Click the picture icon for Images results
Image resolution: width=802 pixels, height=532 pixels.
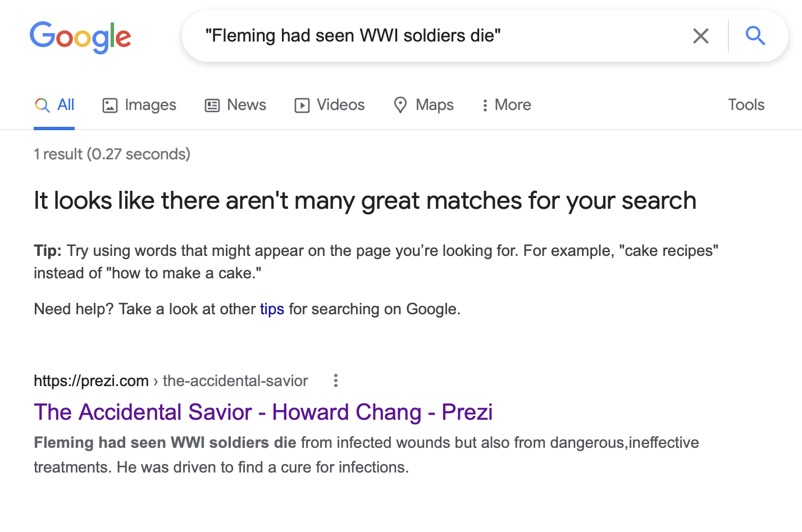click(110, 106)
